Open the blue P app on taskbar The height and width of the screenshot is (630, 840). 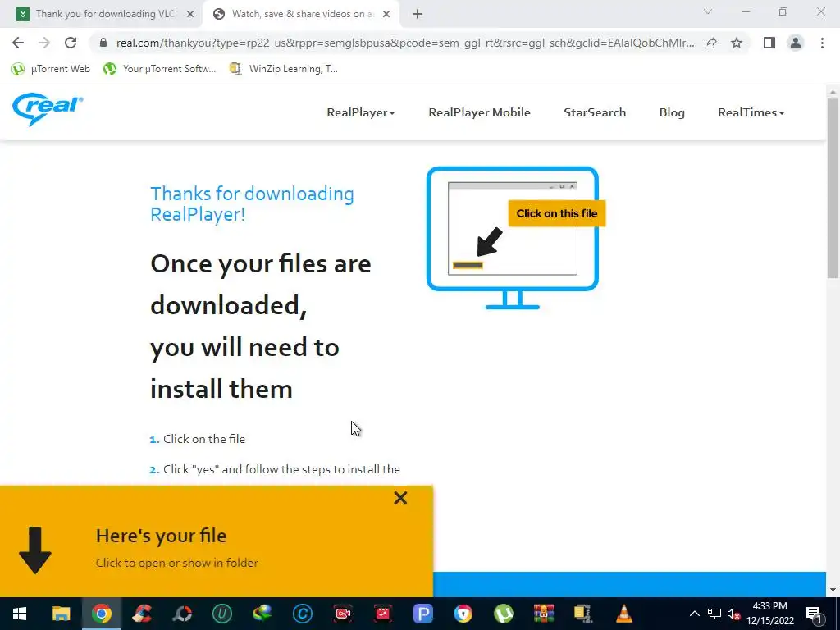coord(422,614)
